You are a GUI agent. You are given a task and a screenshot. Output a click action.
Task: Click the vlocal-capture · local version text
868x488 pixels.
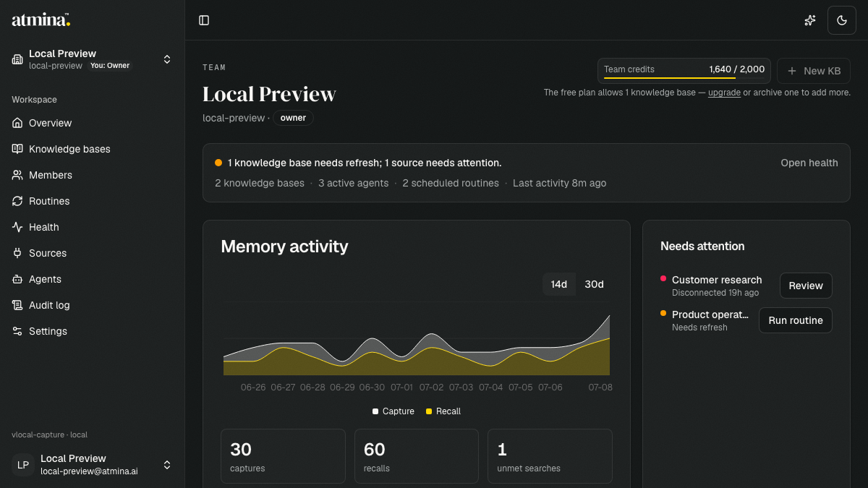coord(49,435)
